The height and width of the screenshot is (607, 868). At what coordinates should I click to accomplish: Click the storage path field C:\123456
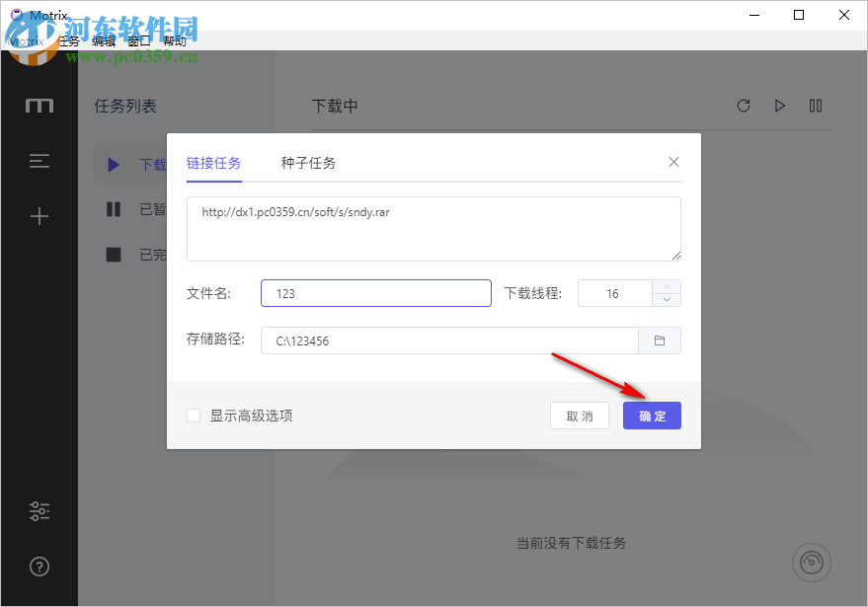point(449,341)
